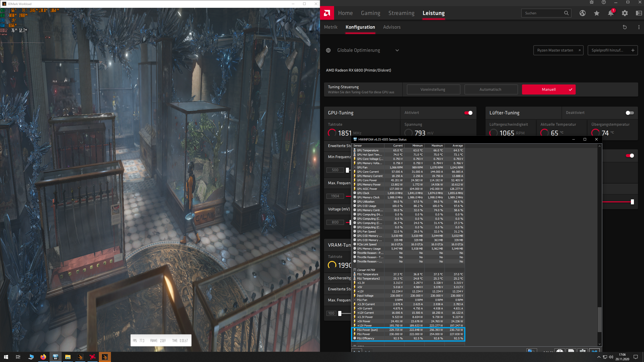The height and width of the screenshot is (362, 644).
Task: Switch to the Streaming tab
Action: (401, 13)
